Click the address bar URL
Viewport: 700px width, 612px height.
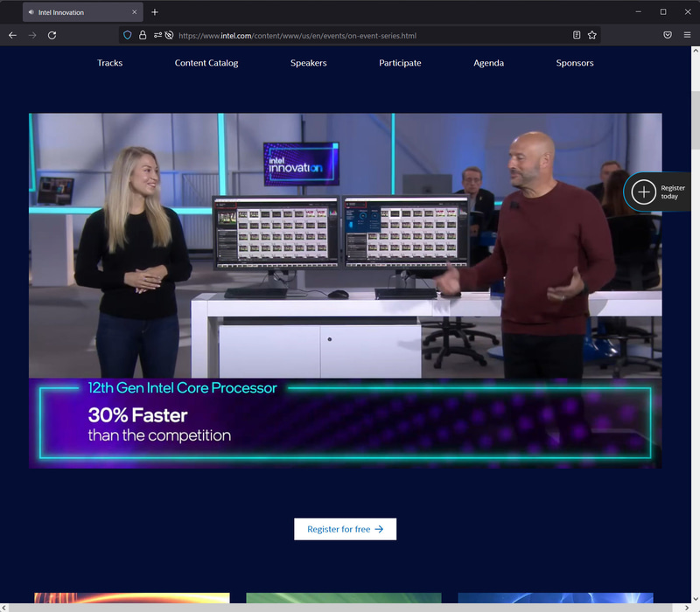pyautogui.click(x=297, y=36)
